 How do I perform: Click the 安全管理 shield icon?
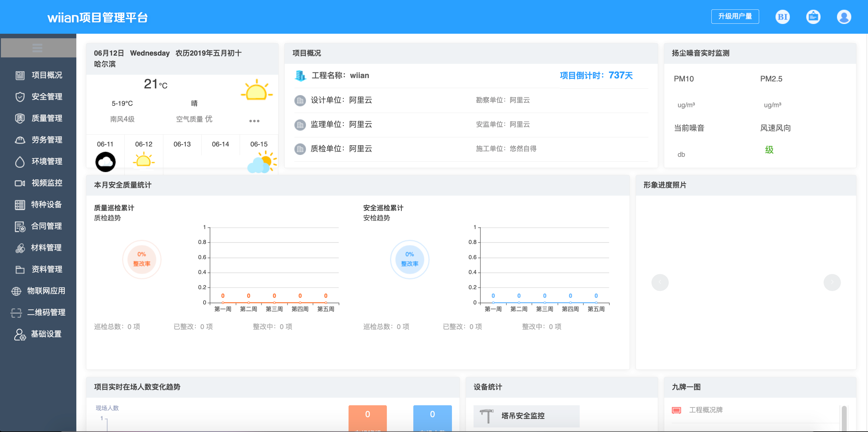coord(20,97)
